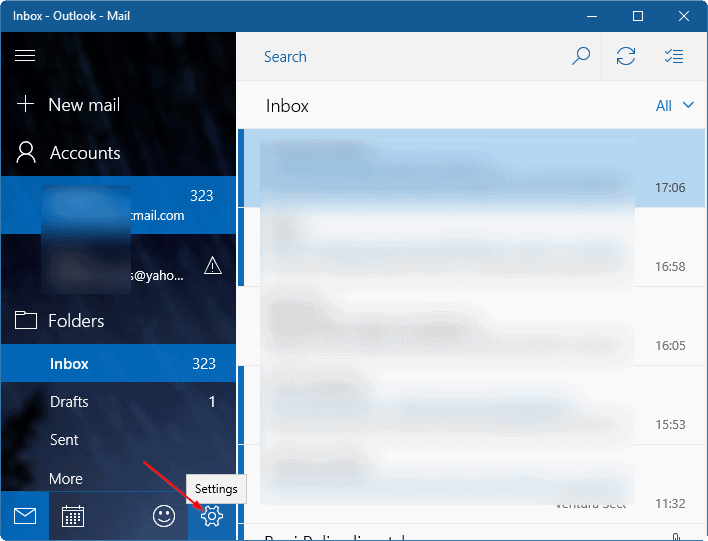Open the feedback smiley icon
Screen dimensions: 708x541
point(164,516)
